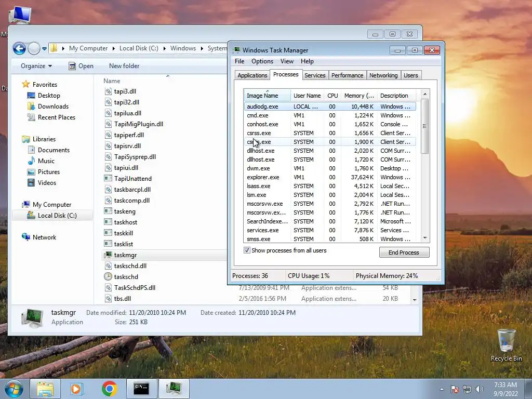Select cmd.exe process row

pos(330,115)
